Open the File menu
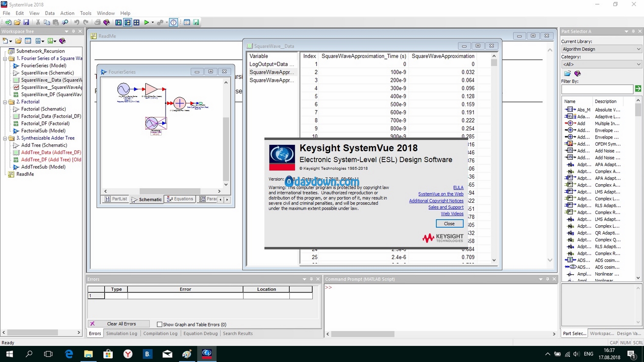The width and height of the screenshot is (644, 362). (6, 13)
